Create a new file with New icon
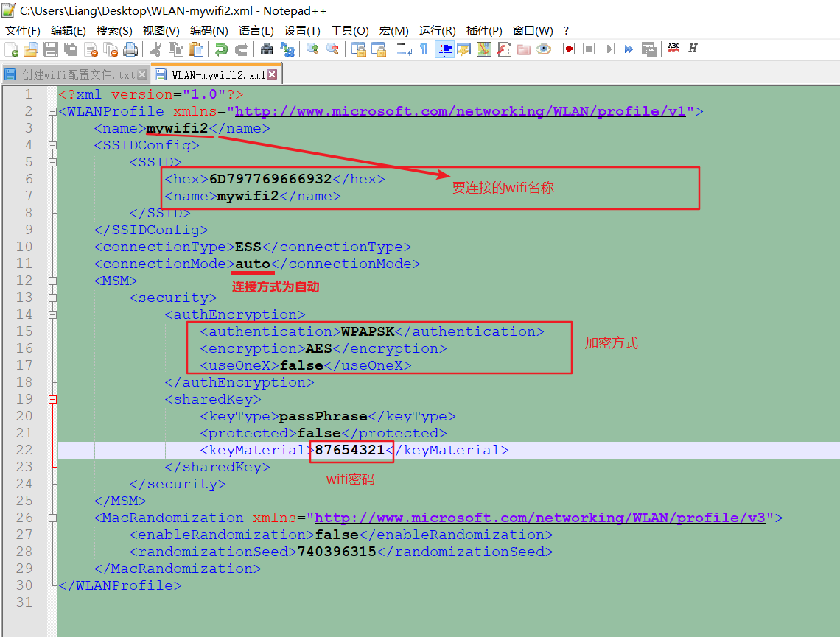840x637 pixels. pyautogui.click(x=12, y=49)
